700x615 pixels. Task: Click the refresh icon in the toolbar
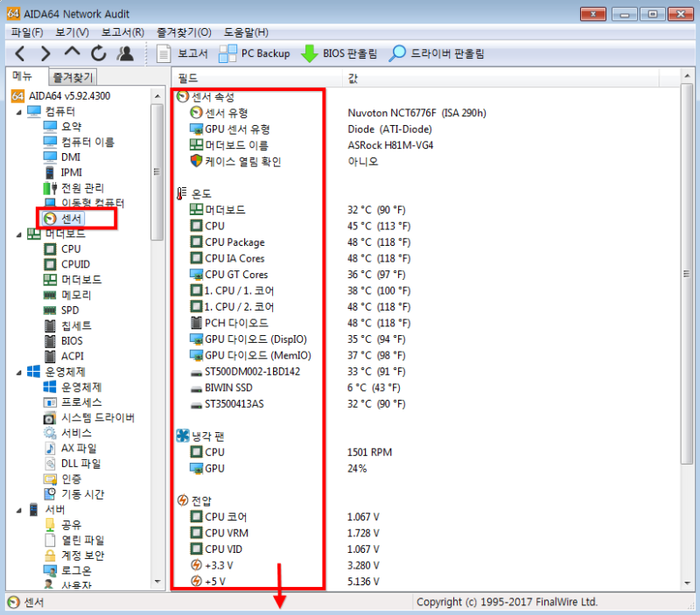tap(99, 52)
